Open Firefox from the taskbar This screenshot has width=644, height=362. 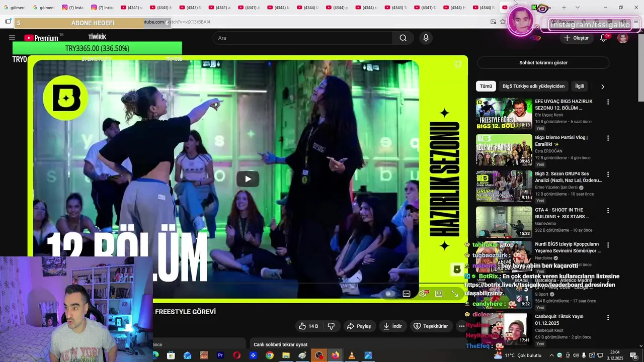335,355
